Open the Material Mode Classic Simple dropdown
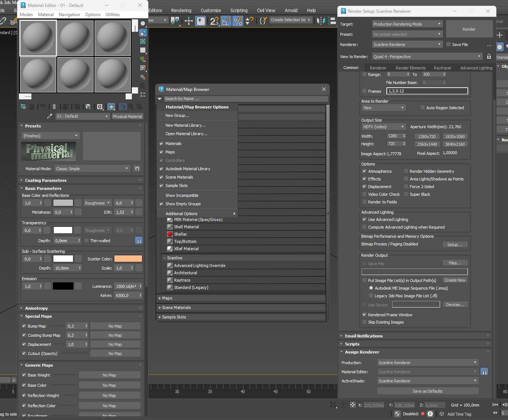The height and width of the screenshot is (420, 508). 92,169
